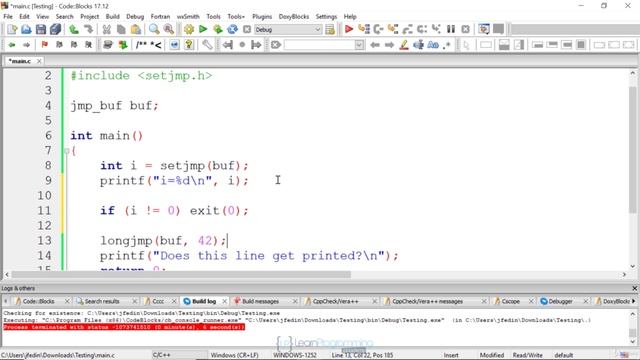
Task: Open the Edit menu
Action: (24, 16)
